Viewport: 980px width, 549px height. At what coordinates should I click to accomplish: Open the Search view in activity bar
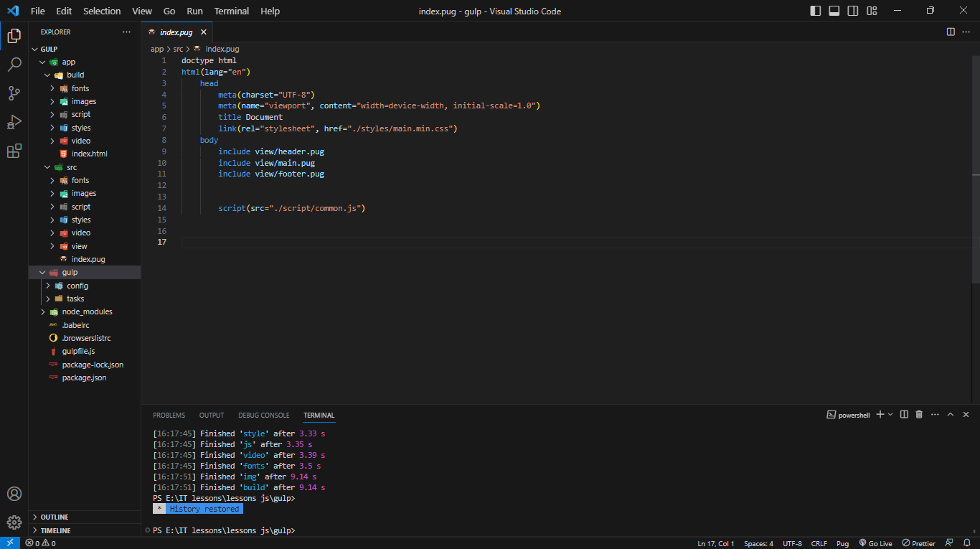click(14, 65)
